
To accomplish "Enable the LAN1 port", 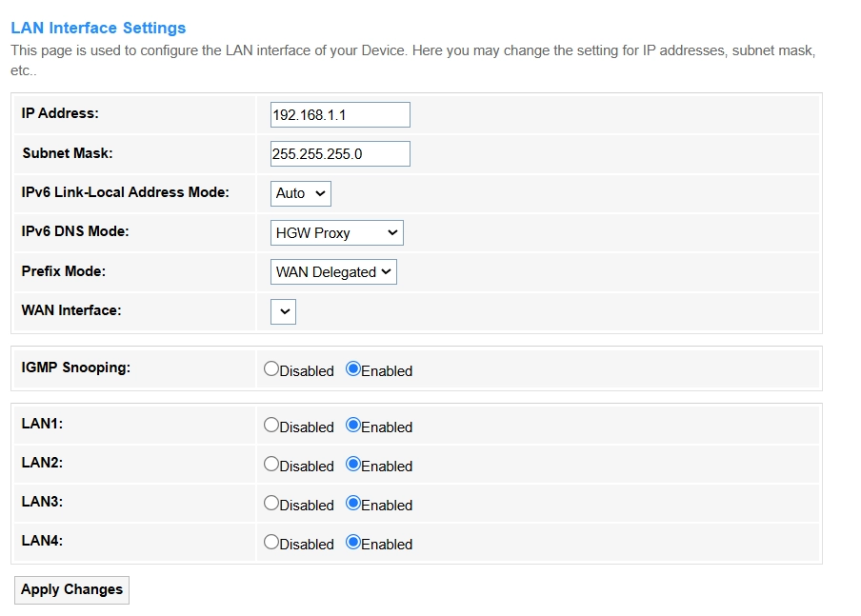I will 353,426.
